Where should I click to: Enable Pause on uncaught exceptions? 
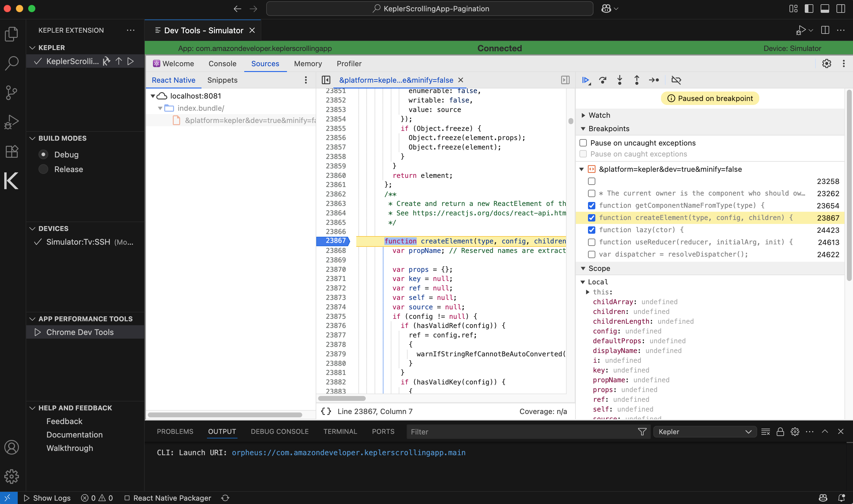[583, 143]
